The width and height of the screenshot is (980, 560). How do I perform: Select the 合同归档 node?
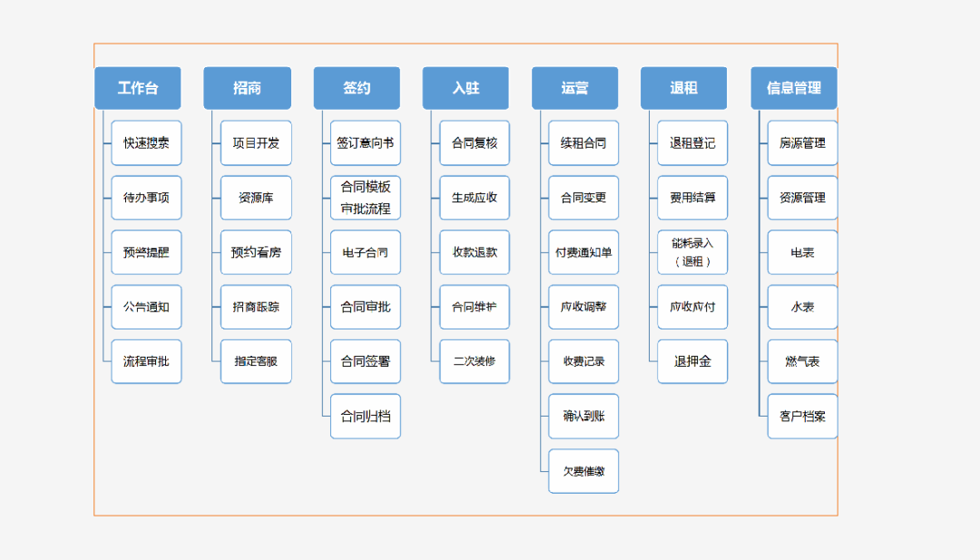pyautogui.click(x=366, y=417)
